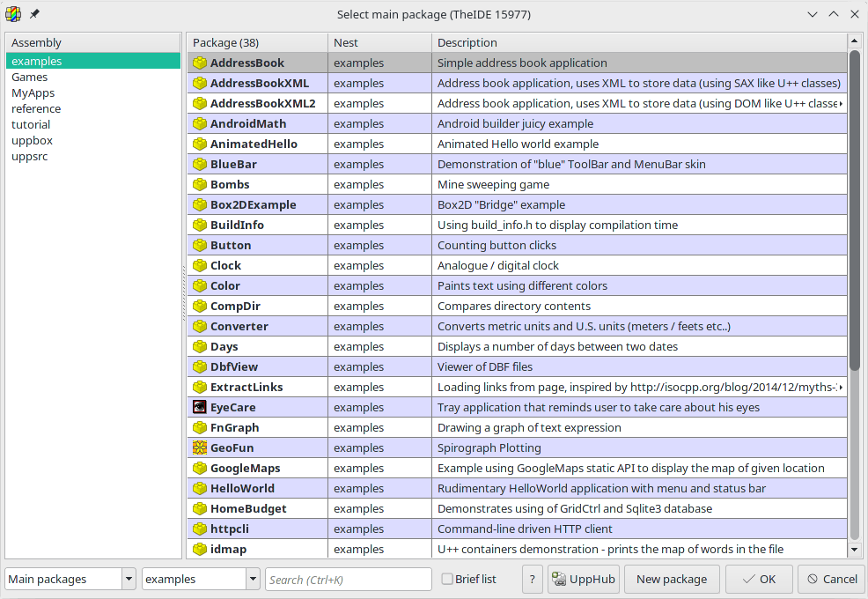868x599 pixels.
Task: Click the window roll-down chevron in titlebar
Action: pyautogui.click(x=812, y=14)
